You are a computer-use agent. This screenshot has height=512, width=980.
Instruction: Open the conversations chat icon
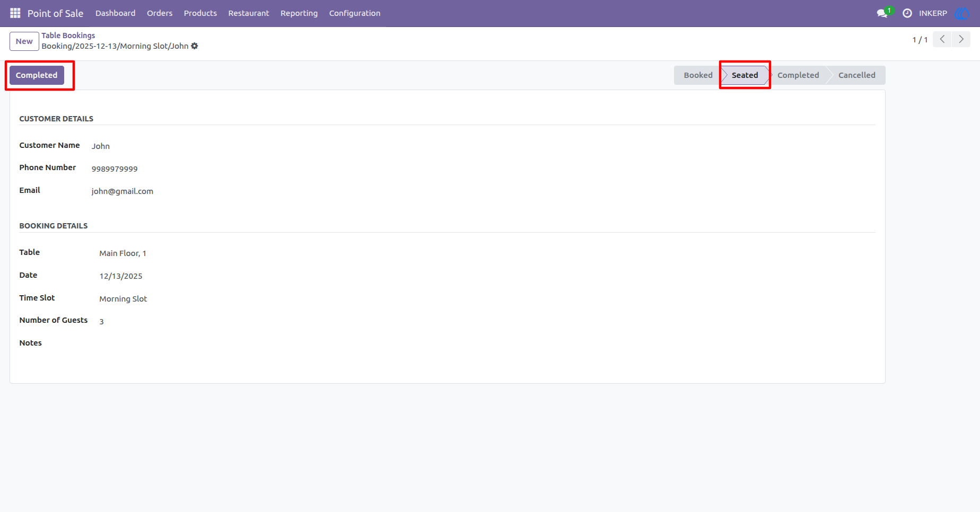point(882,13)
